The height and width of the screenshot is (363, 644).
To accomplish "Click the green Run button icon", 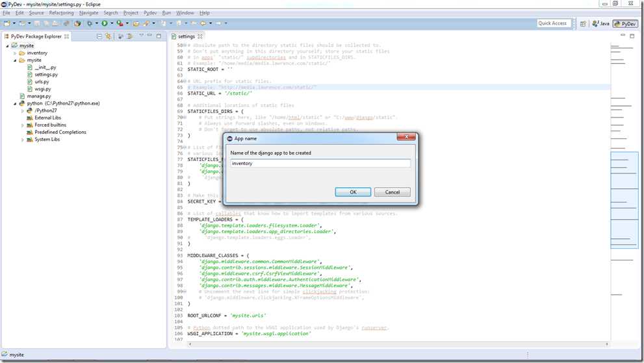I will (105, 23).
